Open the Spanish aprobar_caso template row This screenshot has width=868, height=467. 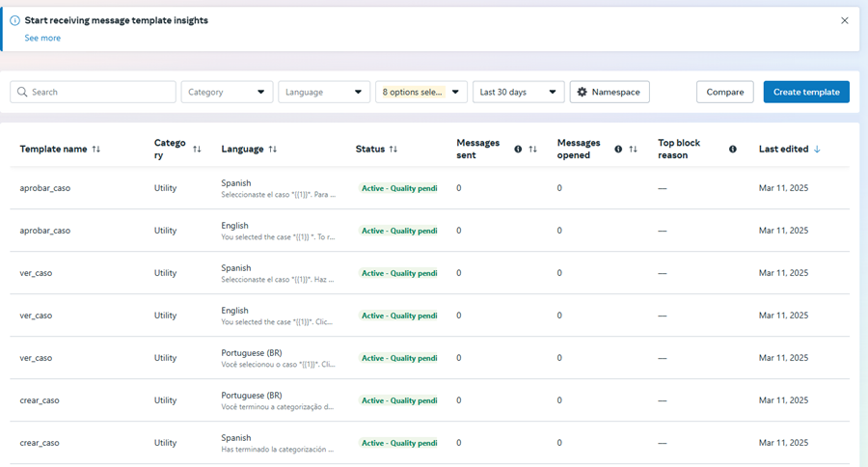(x=45, y=188)
